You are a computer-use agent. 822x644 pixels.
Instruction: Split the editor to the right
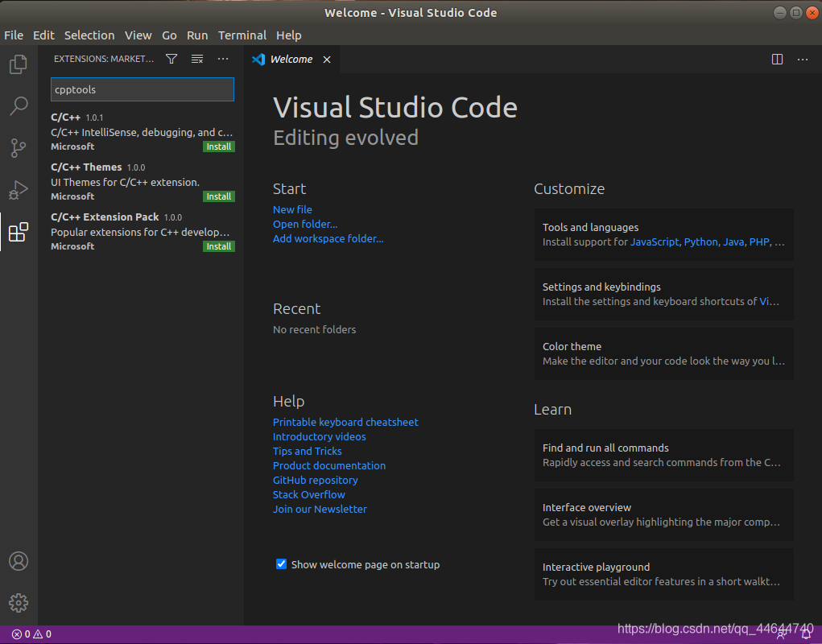777,59
